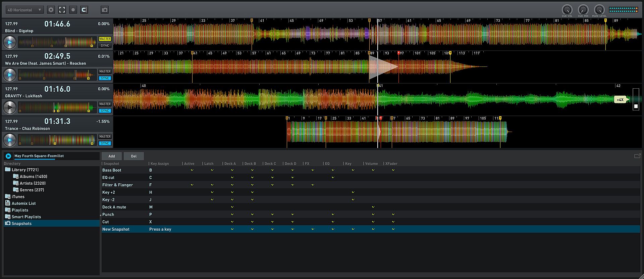Viewport: 644px width, 279px height.
Task: Open Genres (237) in directory
Action: coord(32,190)
